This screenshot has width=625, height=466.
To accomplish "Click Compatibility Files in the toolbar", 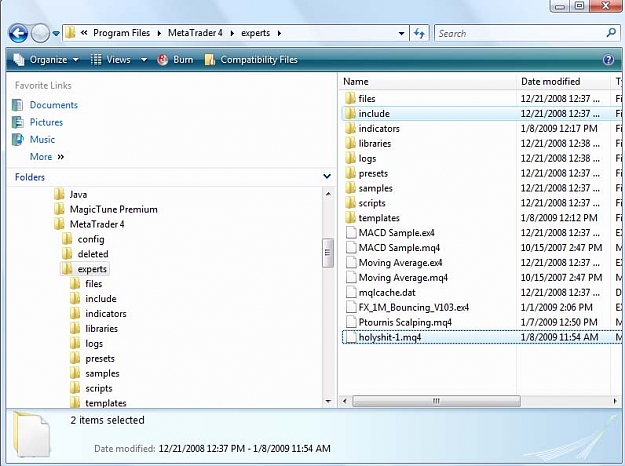I will click(251, 60).
